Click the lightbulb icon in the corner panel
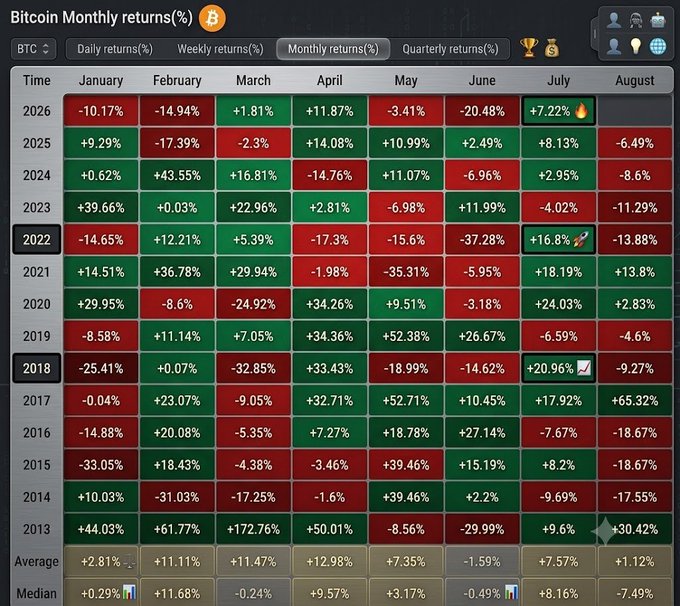Screen dimensions: 680x606 tap(636, 46)
